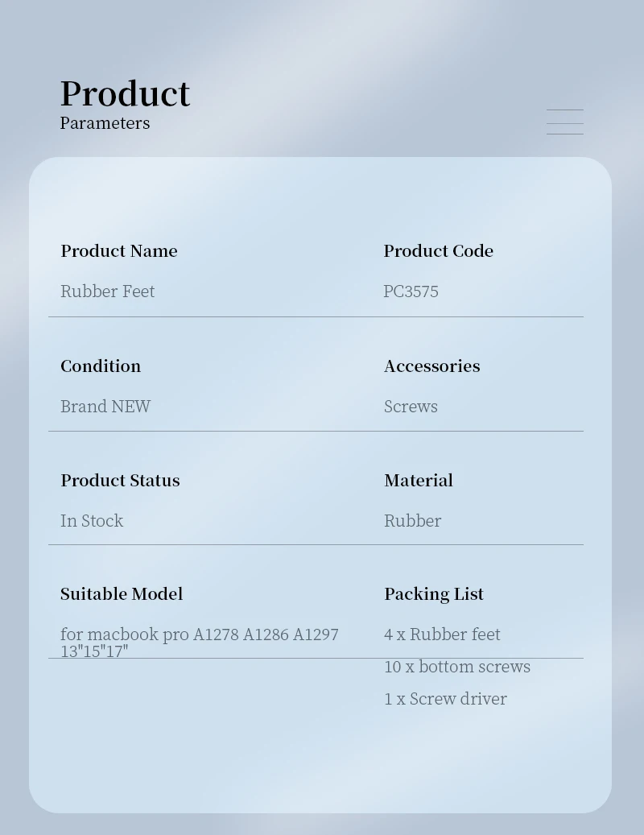
Task: Click the "1 x Screw driver" entry
Action: [445, 699]
